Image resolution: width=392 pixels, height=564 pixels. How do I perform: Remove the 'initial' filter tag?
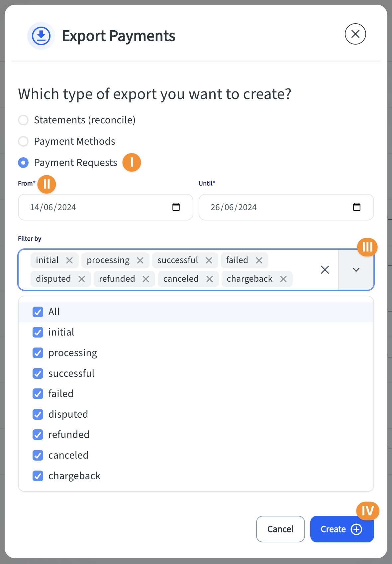tap(69, 260)
